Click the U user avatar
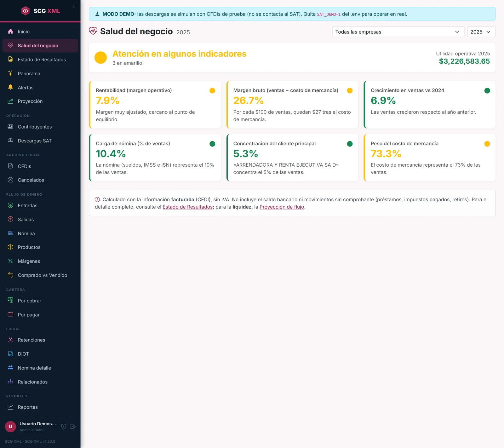 point(10,427)
